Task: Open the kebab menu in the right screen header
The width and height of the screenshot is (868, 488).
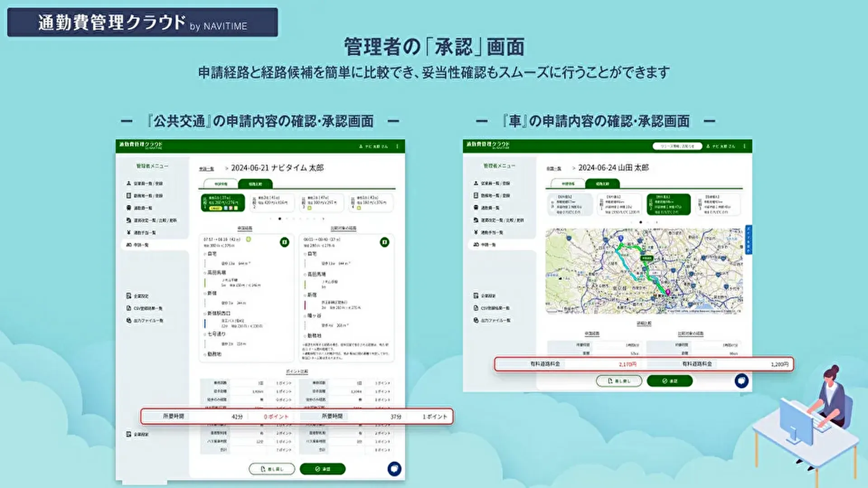Action: (745, 146)
